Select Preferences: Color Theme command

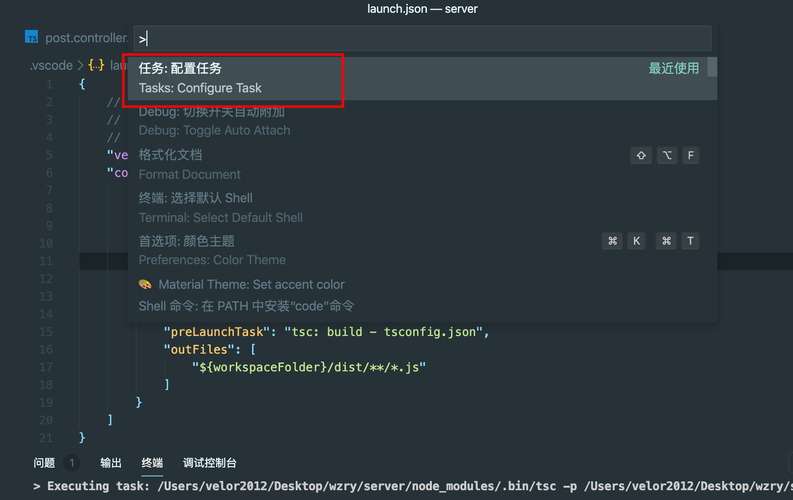422,250
